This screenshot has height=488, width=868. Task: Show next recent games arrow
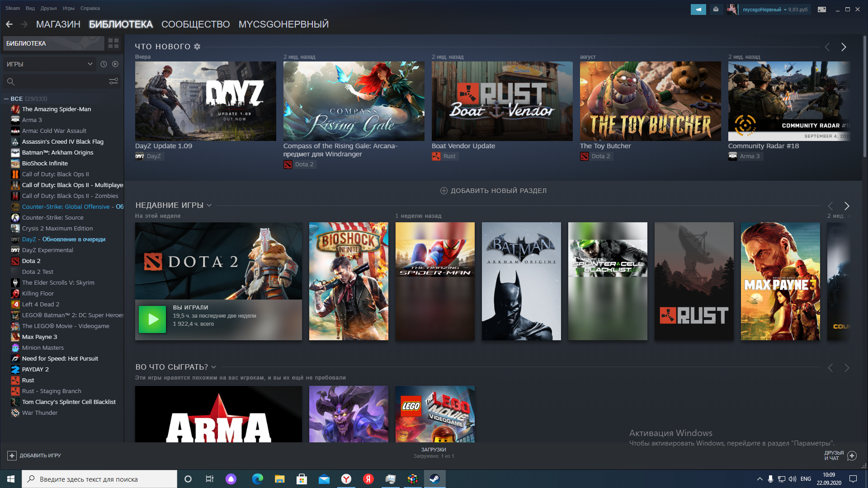coord(847,206)
